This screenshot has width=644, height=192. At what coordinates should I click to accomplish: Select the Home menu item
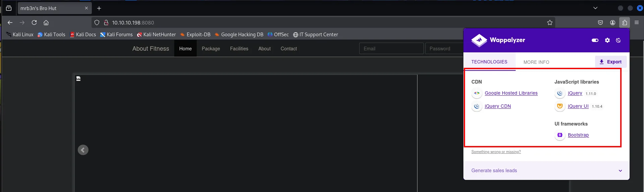coord(185,49)
